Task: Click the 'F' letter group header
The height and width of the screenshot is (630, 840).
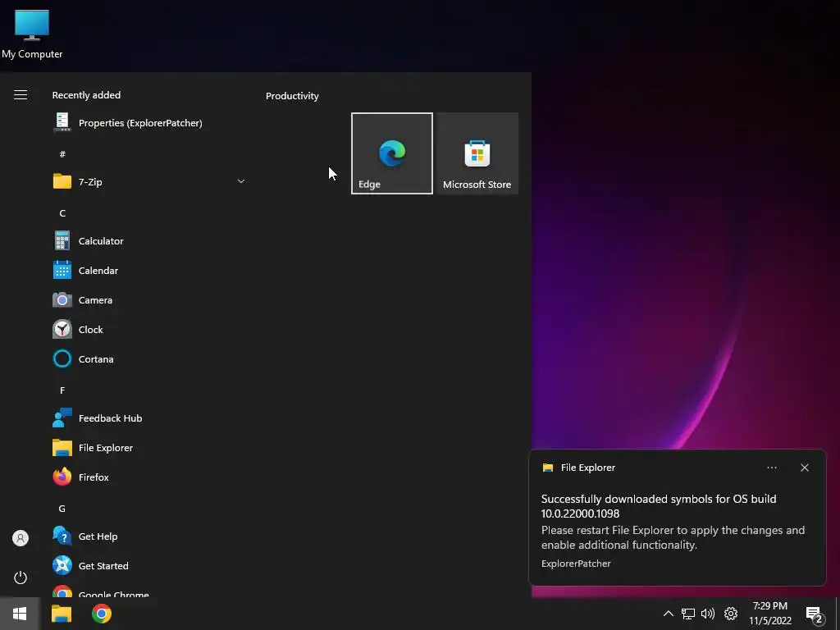Action: (x=62, y=390)
